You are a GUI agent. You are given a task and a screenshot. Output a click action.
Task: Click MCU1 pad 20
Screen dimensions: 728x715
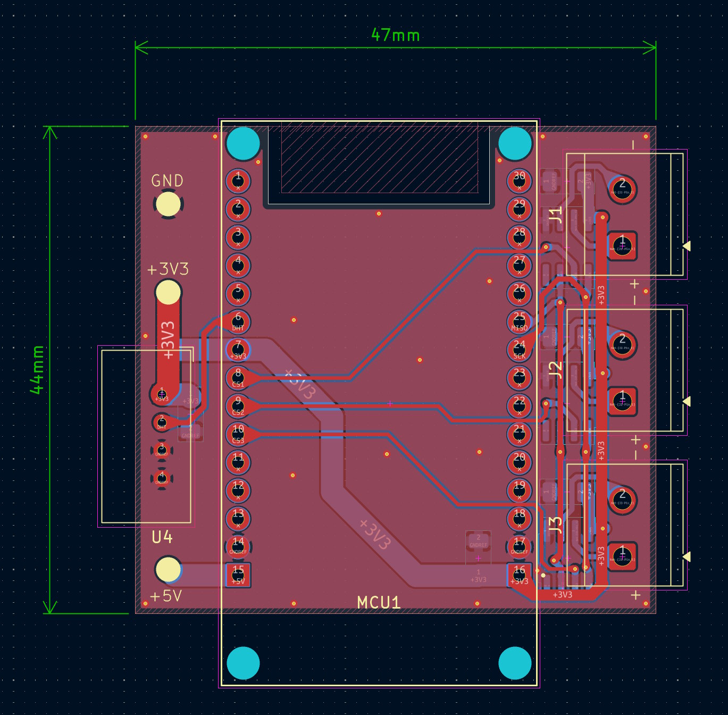(520, 462)
